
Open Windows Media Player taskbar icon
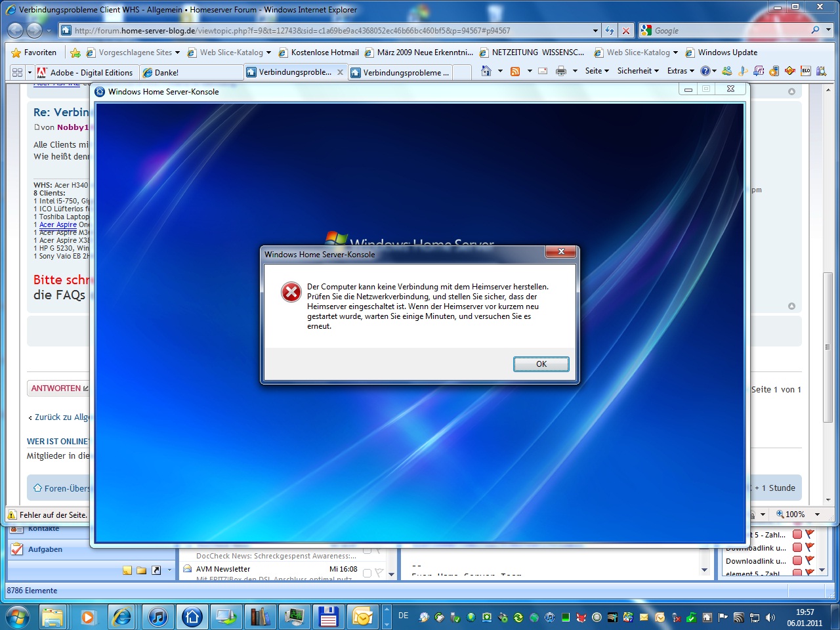(x=87, y=617)
